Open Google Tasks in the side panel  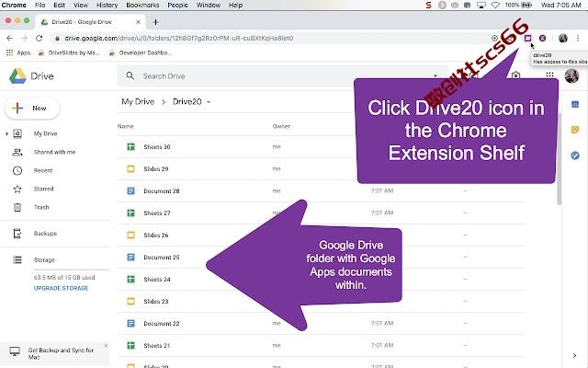point(575,155)
